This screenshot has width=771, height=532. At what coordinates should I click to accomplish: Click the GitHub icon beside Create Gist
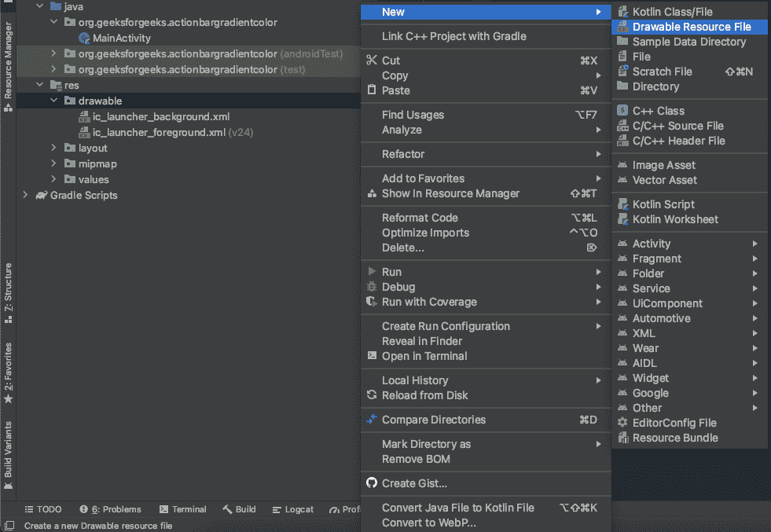pos(372,483)
